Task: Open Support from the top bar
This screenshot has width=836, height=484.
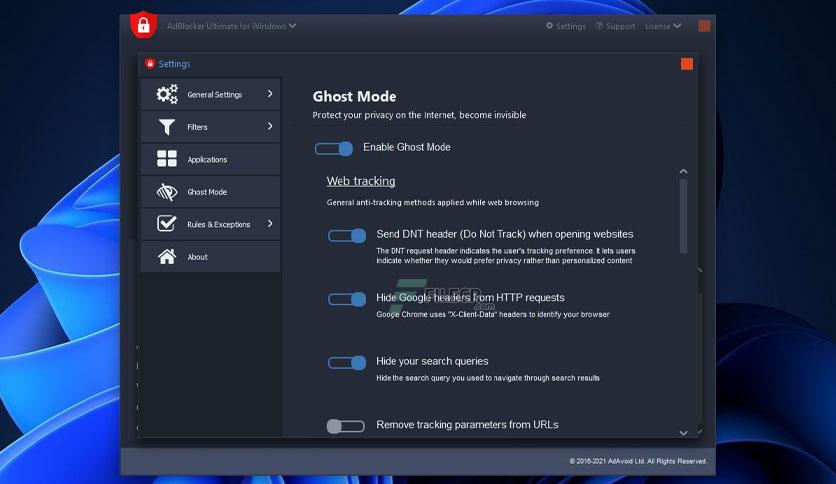Action: coord(615,26)
